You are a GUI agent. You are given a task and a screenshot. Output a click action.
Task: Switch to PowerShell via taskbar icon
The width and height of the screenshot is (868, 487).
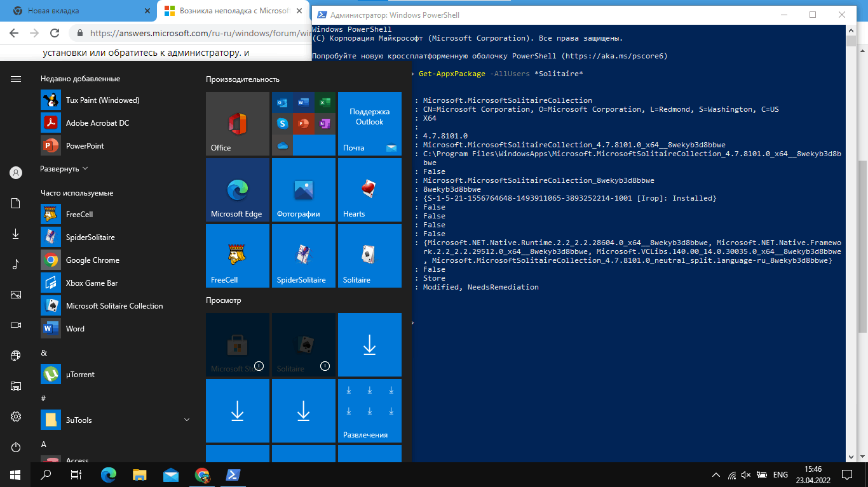[x=233, y=475]
